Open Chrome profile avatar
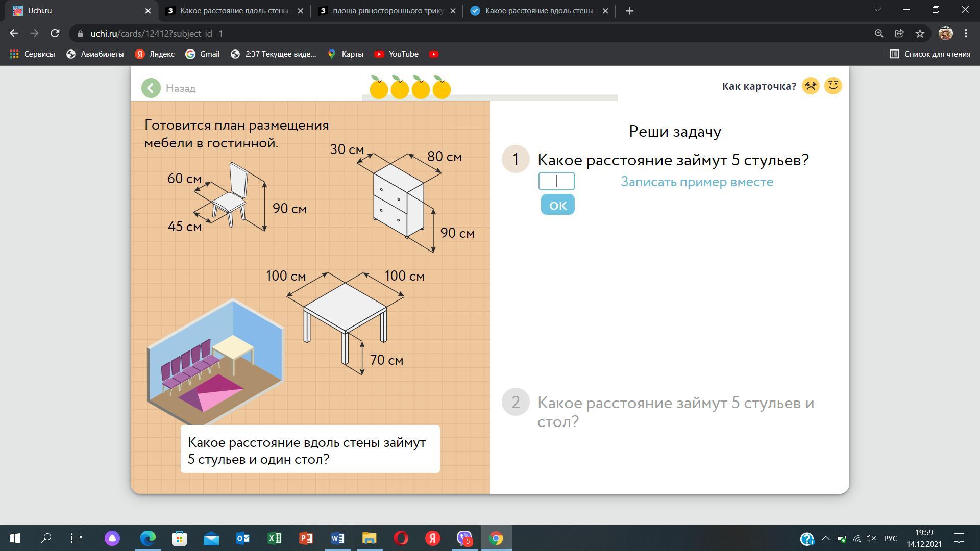980x551 pixels. point(945,34)
